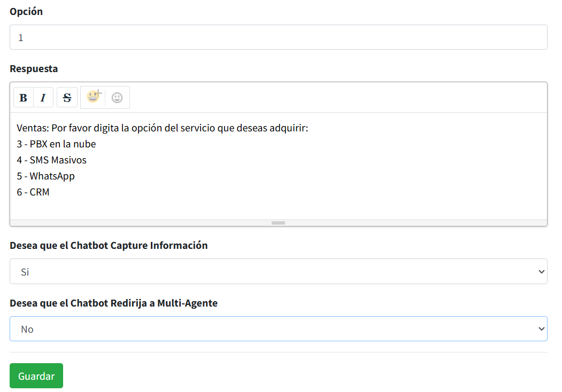
Task: Click the Opción label
Action: point(26,11)
